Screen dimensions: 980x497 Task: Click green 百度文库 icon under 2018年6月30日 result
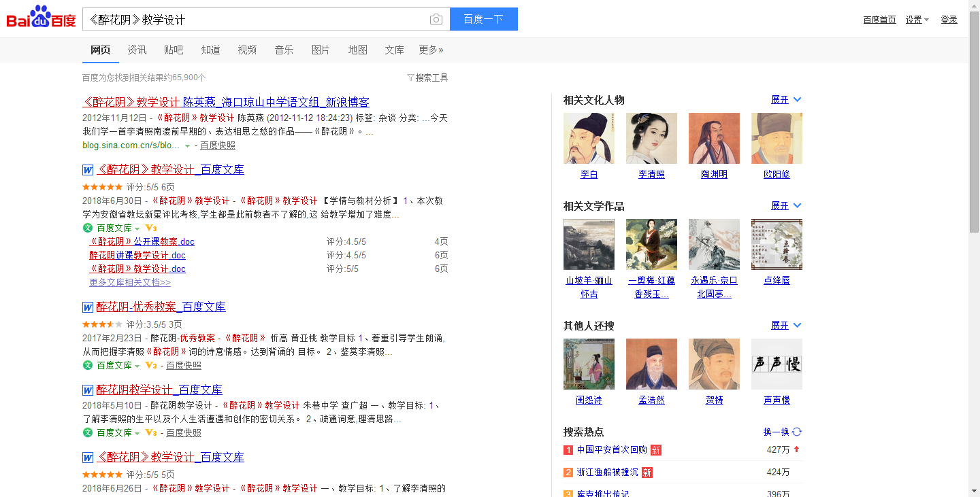88,228
